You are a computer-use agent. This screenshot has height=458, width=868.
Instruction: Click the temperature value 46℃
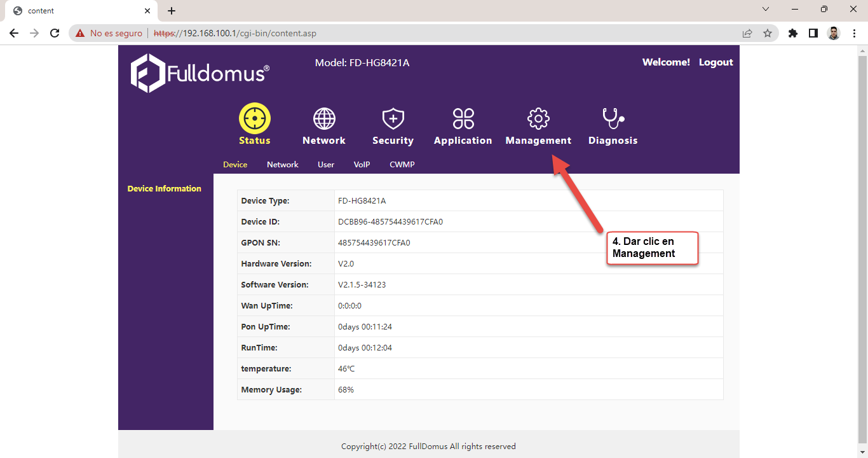point(346,368)
